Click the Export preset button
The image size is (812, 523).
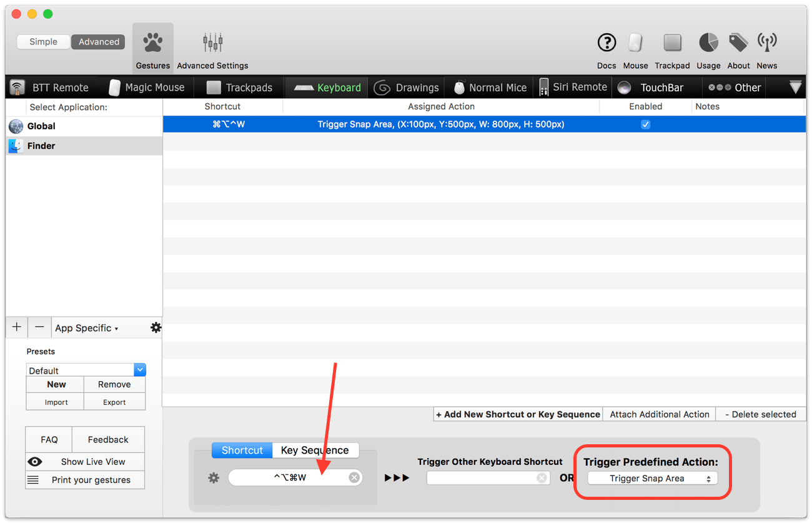pos(114,402)
